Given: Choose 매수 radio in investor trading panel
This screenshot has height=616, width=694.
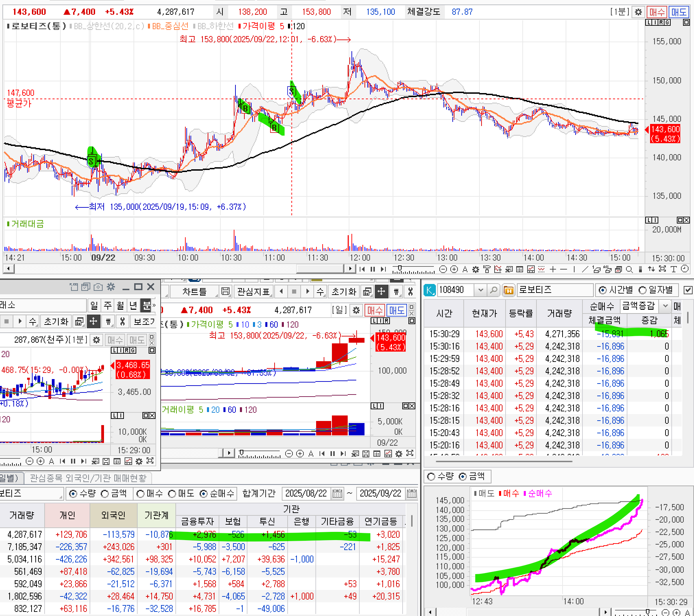Looking at the screenshot, I should pos(140,494).
